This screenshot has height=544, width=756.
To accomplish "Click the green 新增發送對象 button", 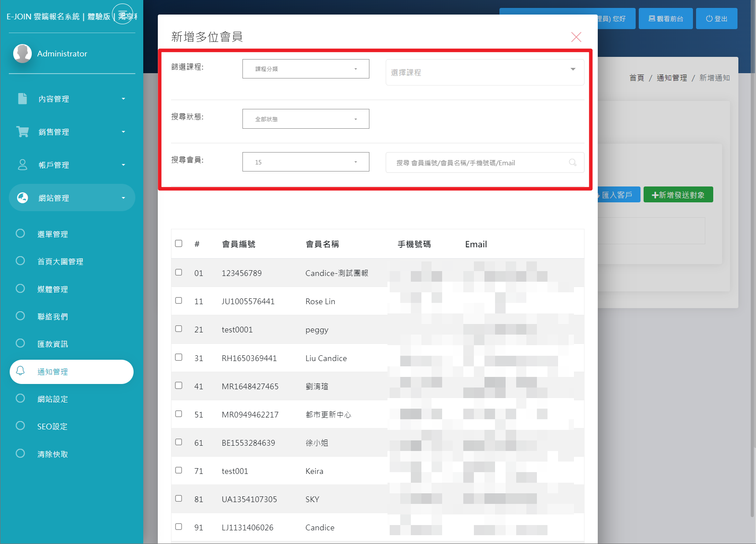I will coord(678,195).
